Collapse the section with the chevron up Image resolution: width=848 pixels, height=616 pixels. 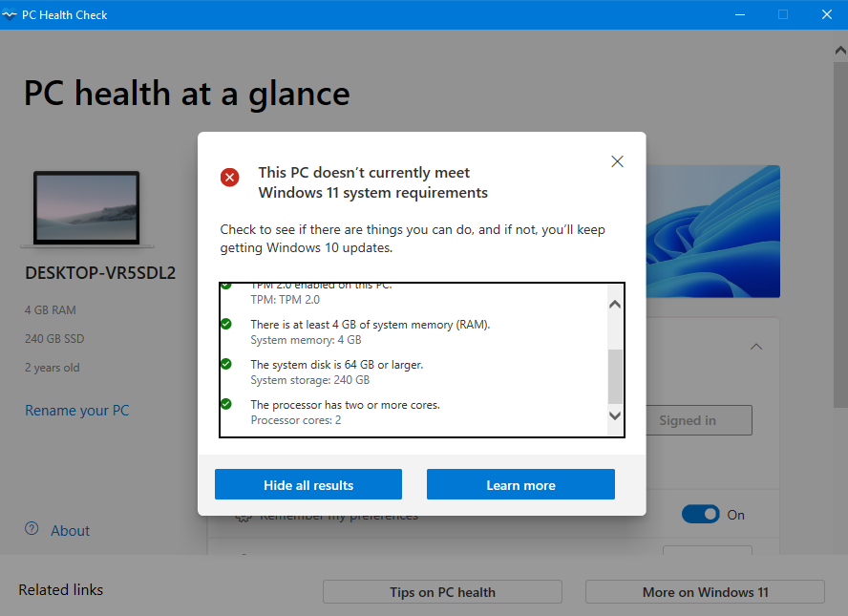[x=756, y=347]
